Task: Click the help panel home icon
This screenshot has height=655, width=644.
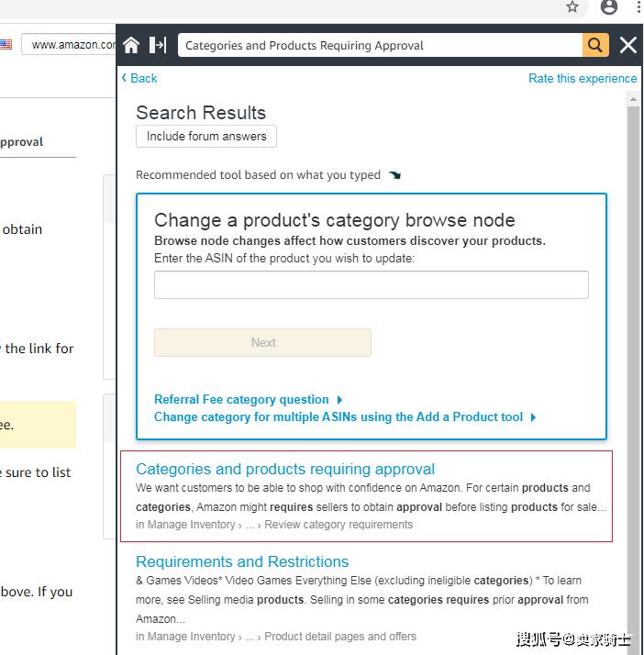Action: click(131, 45)
